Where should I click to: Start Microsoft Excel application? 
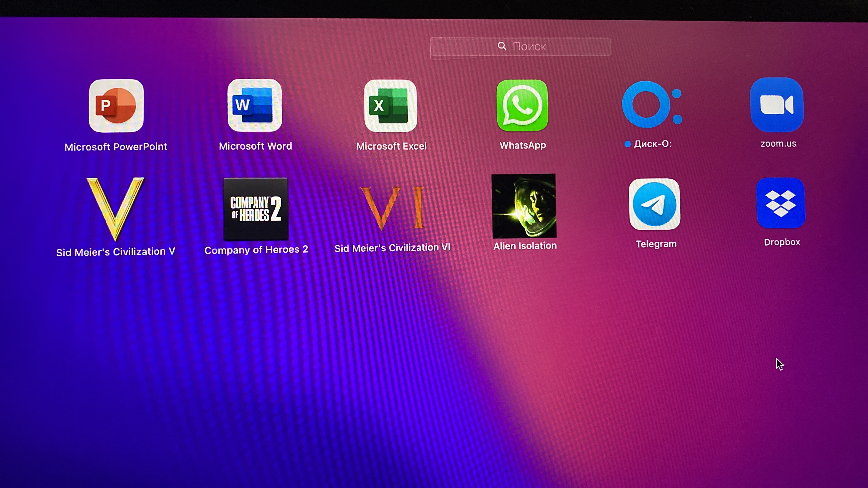pos(391,106)
